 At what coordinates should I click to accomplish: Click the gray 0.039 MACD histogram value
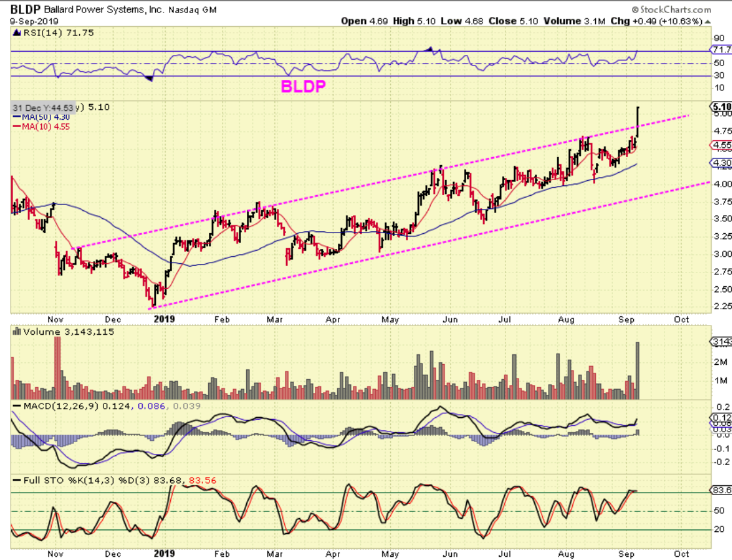pos(187,406)
